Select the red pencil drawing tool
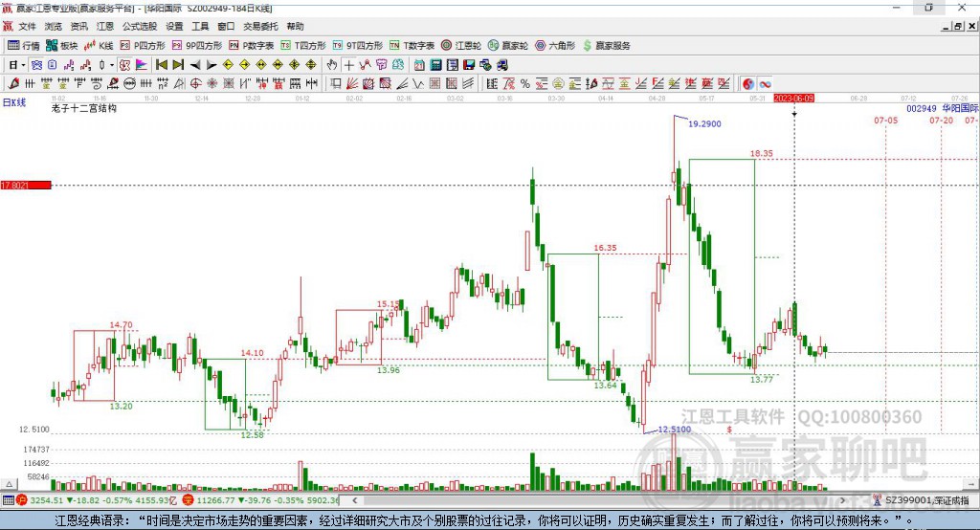980x530 pixels. point(13,84)
